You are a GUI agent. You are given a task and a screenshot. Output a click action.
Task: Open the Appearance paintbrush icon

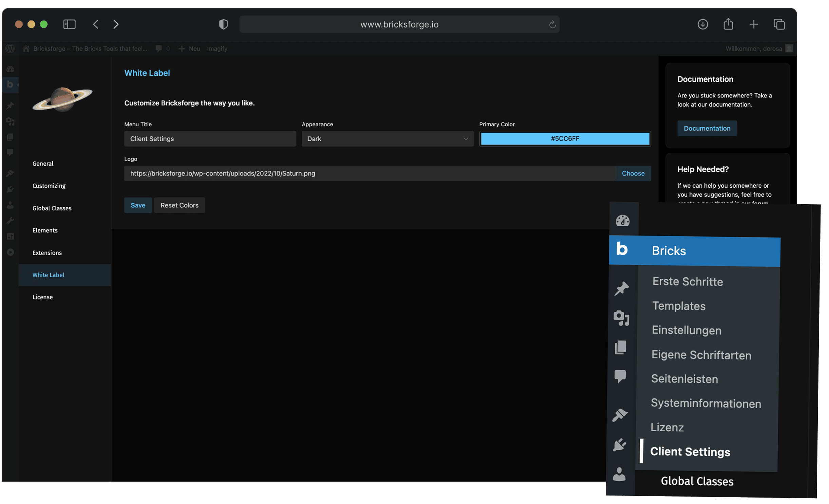[10, 173]
